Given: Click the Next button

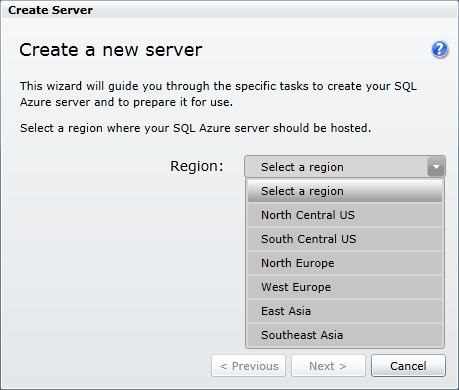Looking at the screenshot, I should point(328,366).
